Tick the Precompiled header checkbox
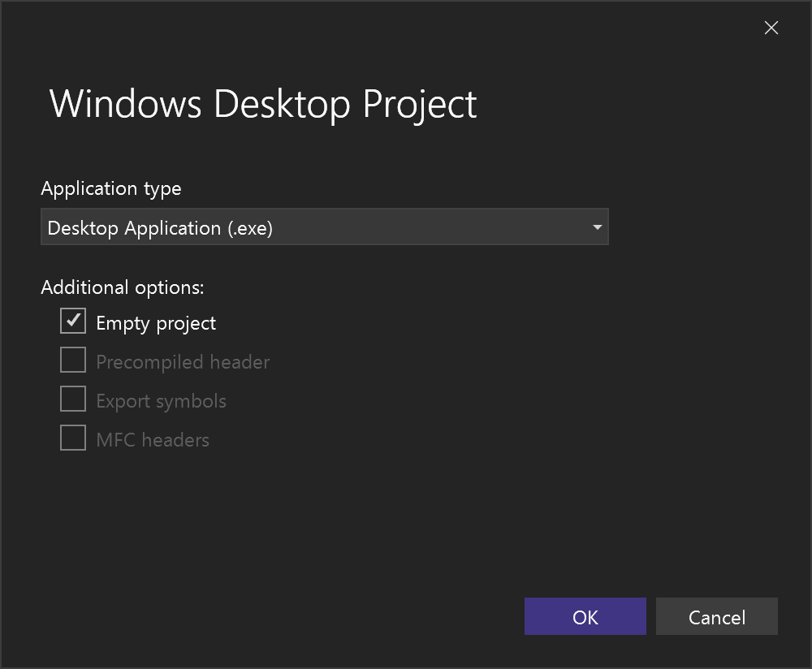812x669 pixels. [73, 360]
